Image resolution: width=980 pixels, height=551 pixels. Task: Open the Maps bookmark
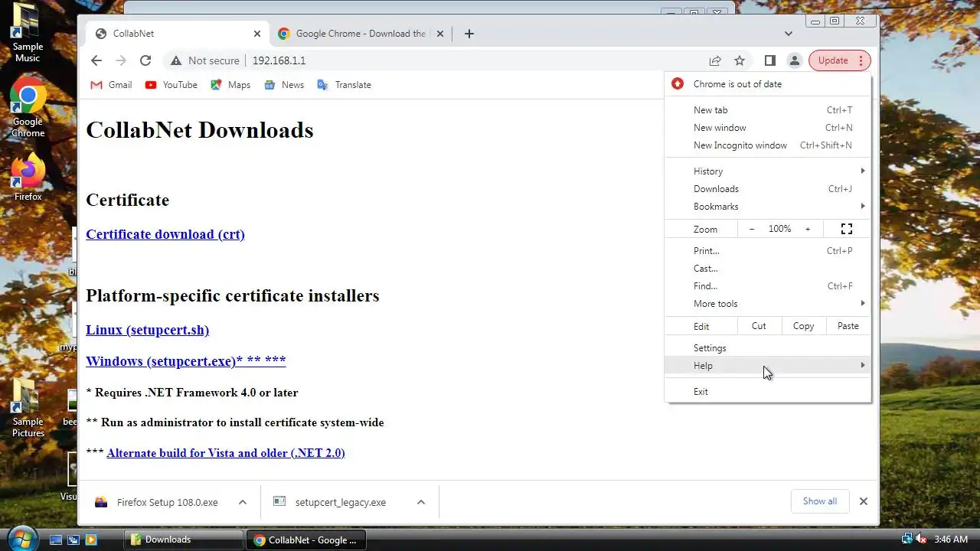pyautogui.click(x=230, y=85)
